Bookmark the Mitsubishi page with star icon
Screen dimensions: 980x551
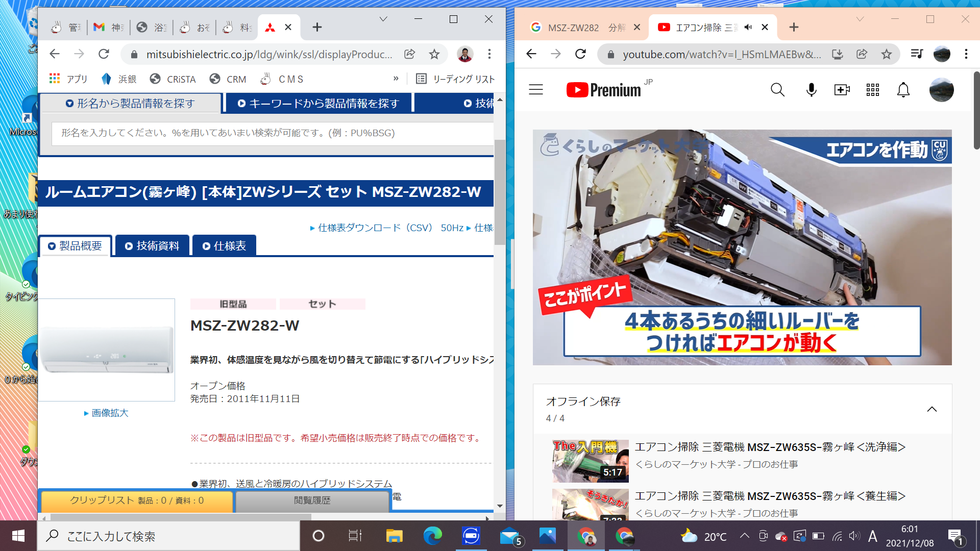coord(434,54)
